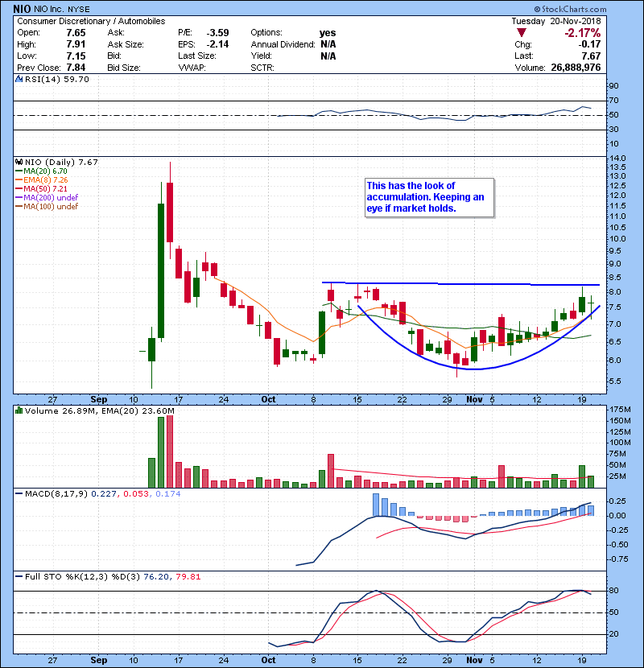Viewport: 644px width, 668px height.
Task: Click the MA(100) undef legend entry
Action: (x=47, y=207)
